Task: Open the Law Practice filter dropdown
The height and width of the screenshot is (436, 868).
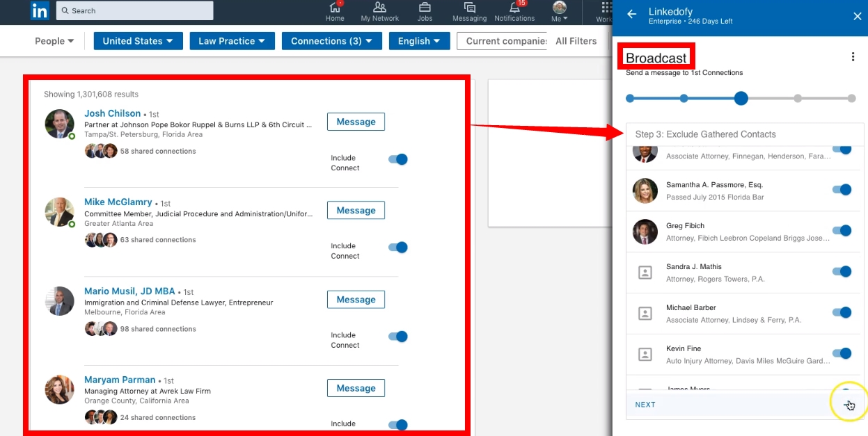Action: pyautogui.click(x=232, y=41)
